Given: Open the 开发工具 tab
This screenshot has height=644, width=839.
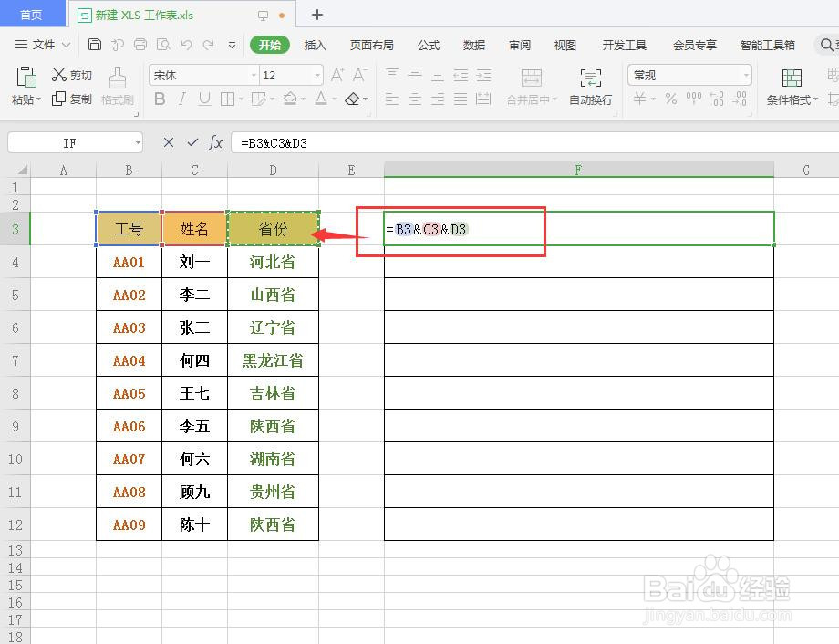Looking at the screenshot, I should click(625, 45).
